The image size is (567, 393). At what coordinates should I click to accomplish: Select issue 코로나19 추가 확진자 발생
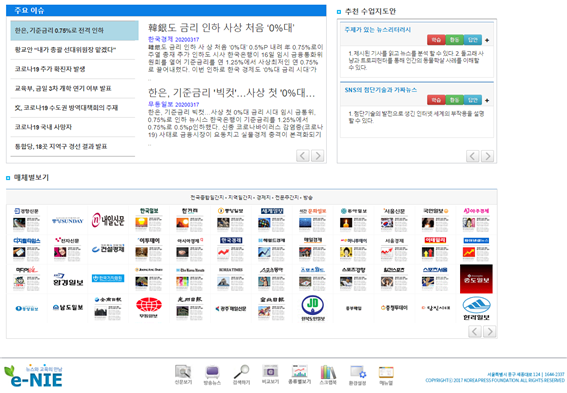click(x=73, y=69)
